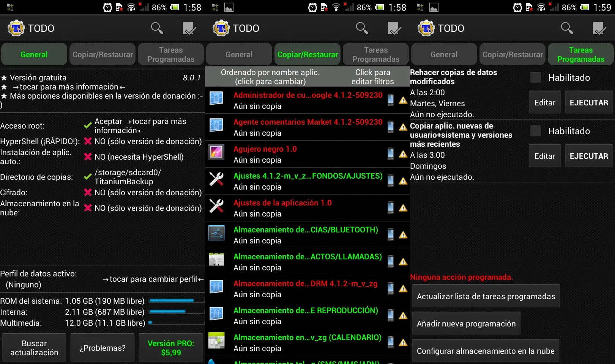This screenshot has width=615, height=364.
Task: Enable the Rehacer copias de datos modificados checkbox
Action: pos(535,78)
